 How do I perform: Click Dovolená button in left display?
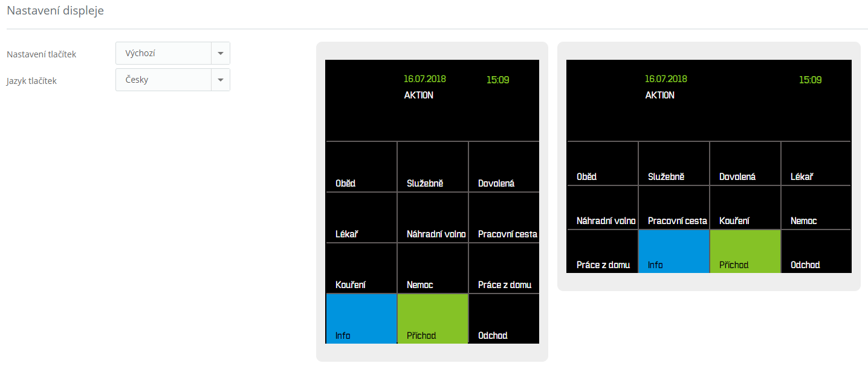pos(503,167)
